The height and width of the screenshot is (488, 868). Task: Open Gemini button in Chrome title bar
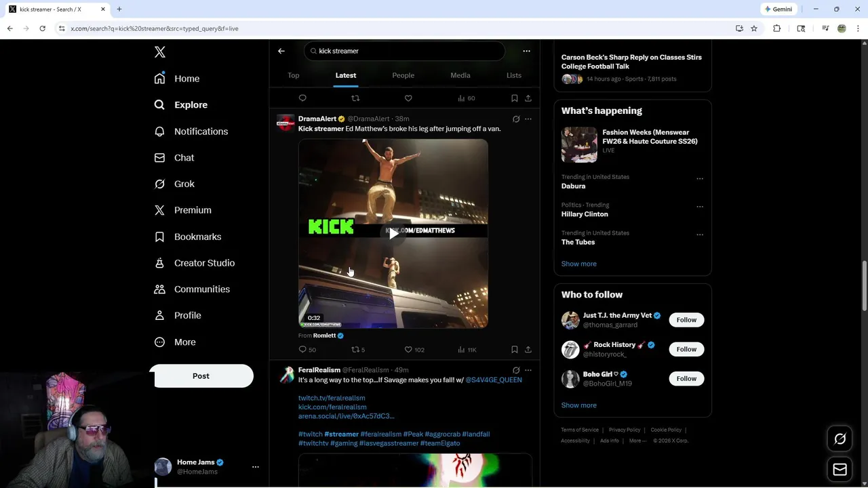778,9
